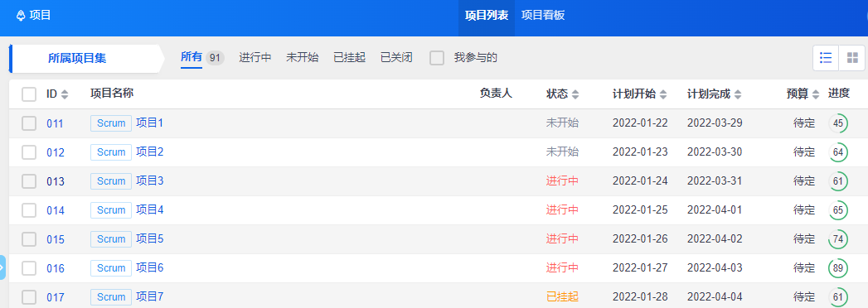Open project link 项目2
Screen dimensions: 868x308
click(x=150, y=152)
